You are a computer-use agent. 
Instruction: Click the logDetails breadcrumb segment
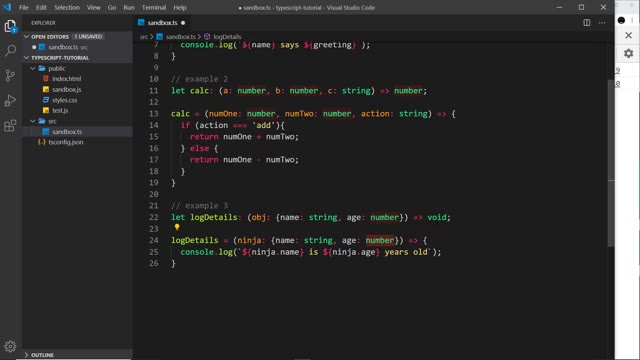pos(227,37)
